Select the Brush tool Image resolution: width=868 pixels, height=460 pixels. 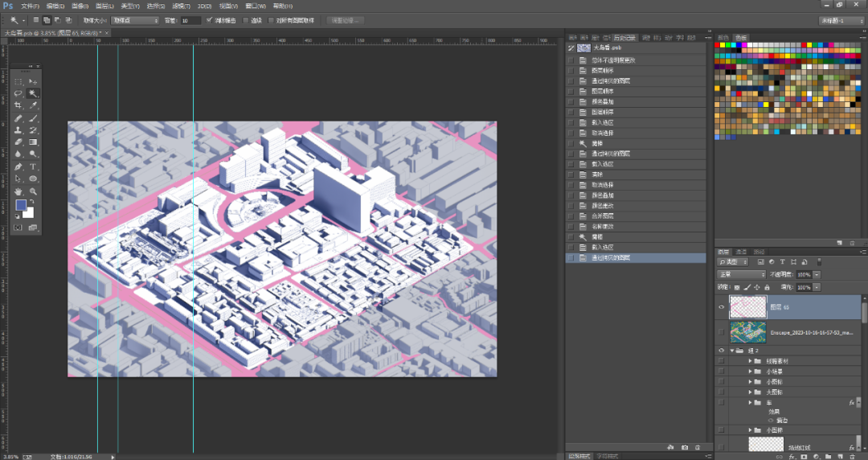(33, 118)
